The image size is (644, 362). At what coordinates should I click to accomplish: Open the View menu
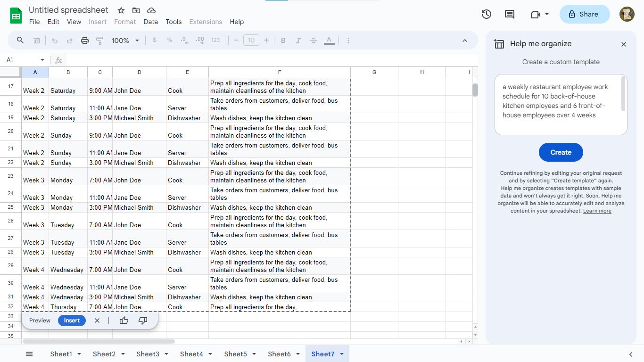coord(74,22)
